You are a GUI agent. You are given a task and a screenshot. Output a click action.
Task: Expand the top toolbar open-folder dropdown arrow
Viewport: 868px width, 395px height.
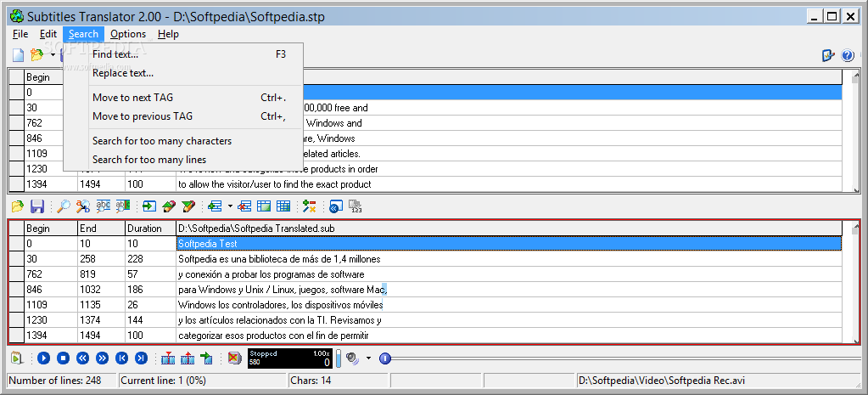(x=53, y=55)
